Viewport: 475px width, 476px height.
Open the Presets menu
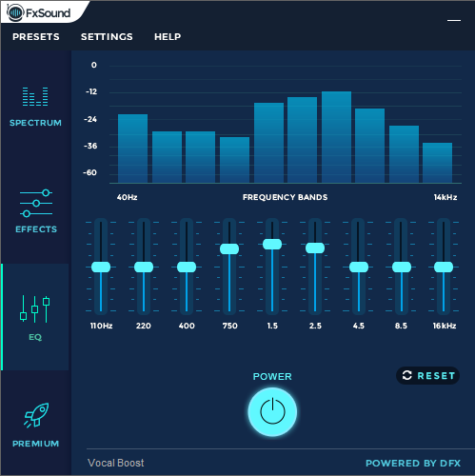[36, 37]
